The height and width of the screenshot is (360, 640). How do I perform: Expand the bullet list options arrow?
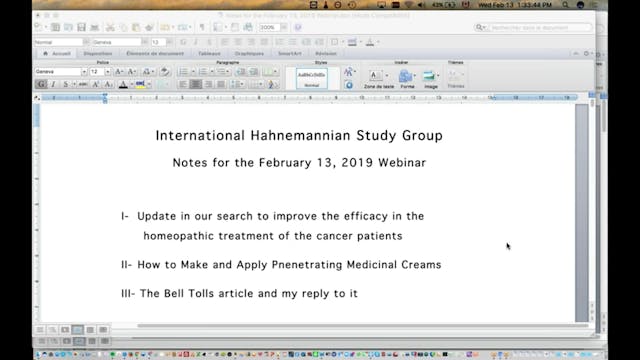pos(193,72)
